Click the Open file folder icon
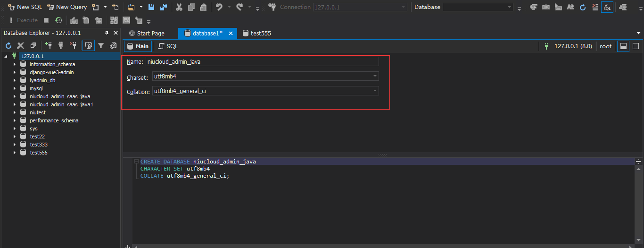 click(131, 7)
